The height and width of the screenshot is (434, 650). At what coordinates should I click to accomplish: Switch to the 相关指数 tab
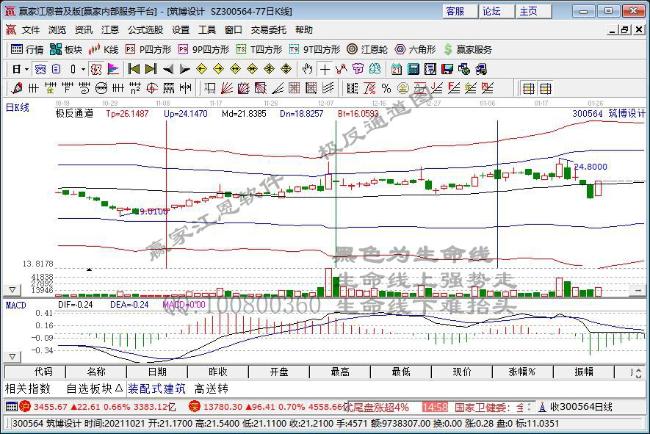click(27, 389)
